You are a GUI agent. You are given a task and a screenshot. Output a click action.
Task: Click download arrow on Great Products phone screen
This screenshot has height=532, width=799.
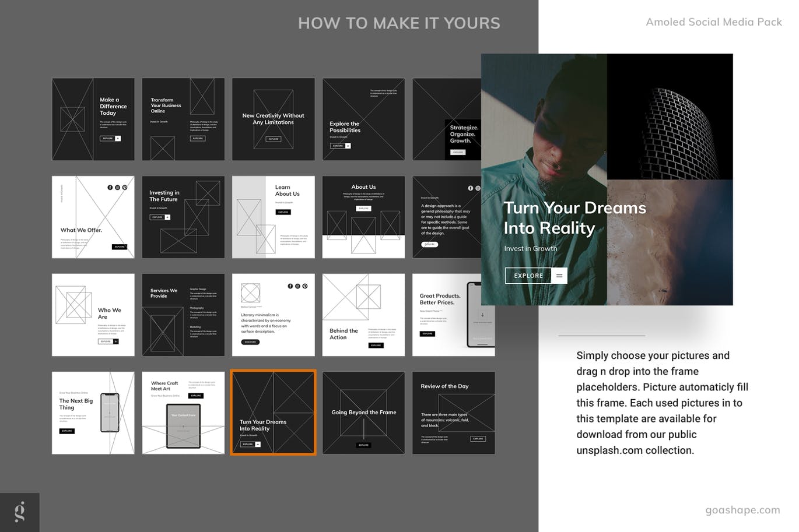point(482,315)
